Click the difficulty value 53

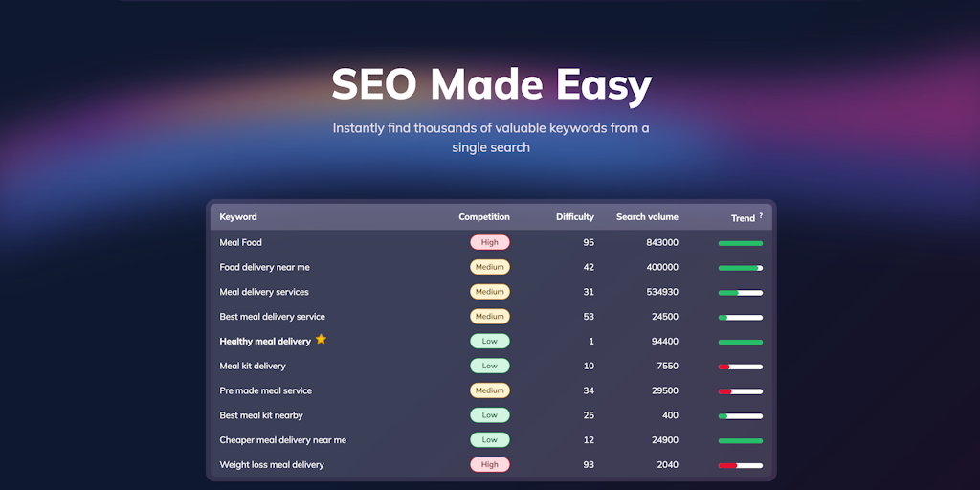tap(589, 316)
